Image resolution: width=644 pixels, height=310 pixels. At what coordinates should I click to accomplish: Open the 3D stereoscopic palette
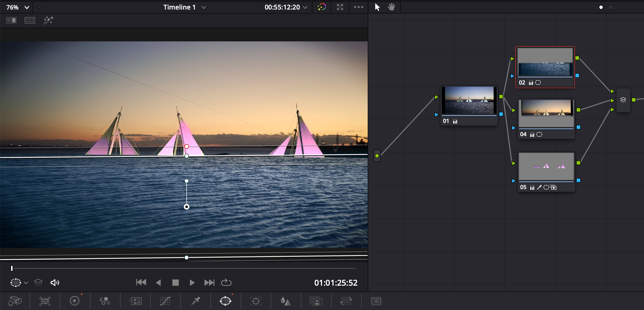376,301
